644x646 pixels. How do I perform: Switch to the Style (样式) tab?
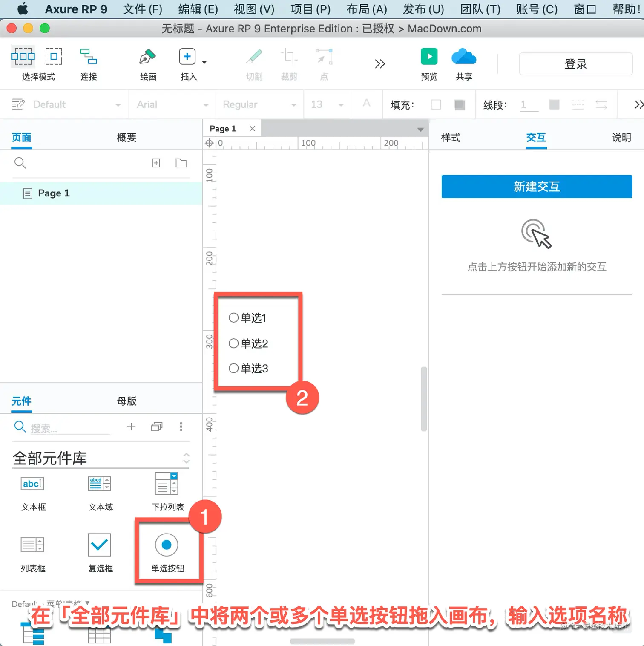pos(451,138)
